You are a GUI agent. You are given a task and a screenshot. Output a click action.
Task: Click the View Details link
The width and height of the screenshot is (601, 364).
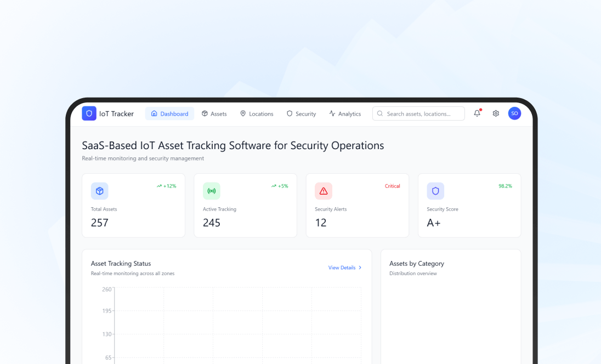coord(341,268)
